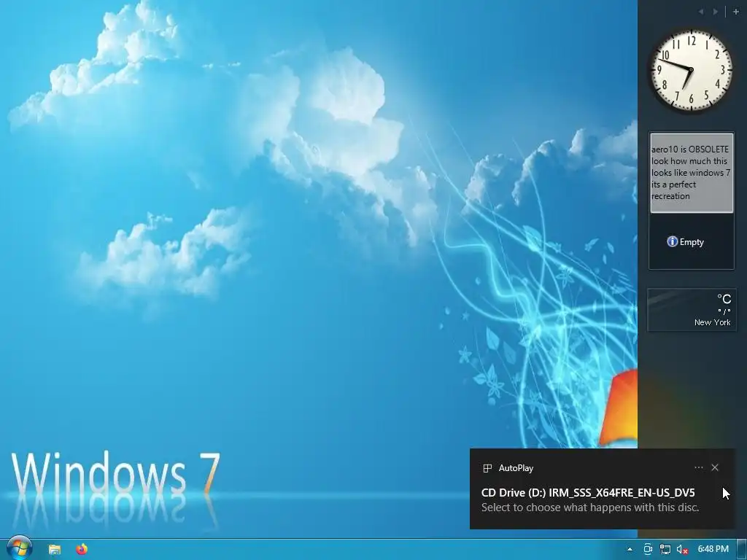The image size is (747, 560).
Task: Select the CD Drive (D:) notification title
Action: [x=588, y=492]
